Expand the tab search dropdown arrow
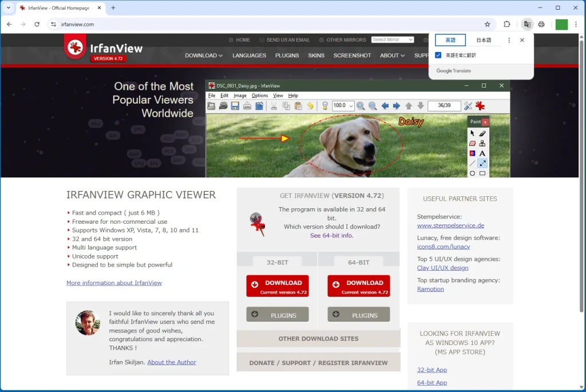This screenshot has width=586, height=392. pos(8,8)
